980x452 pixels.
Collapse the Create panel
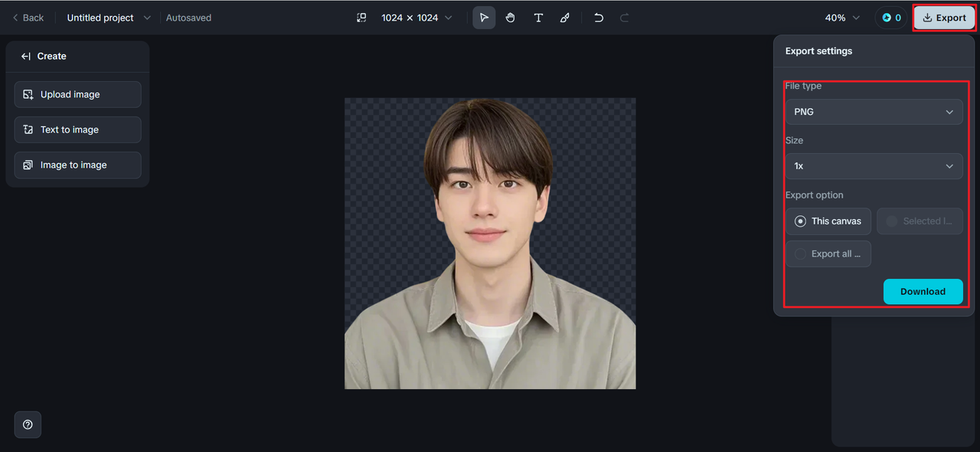click(26, 56)
